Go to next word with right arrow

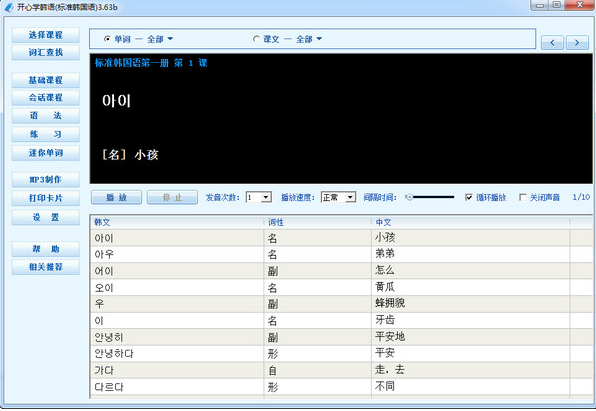point(577,42)
